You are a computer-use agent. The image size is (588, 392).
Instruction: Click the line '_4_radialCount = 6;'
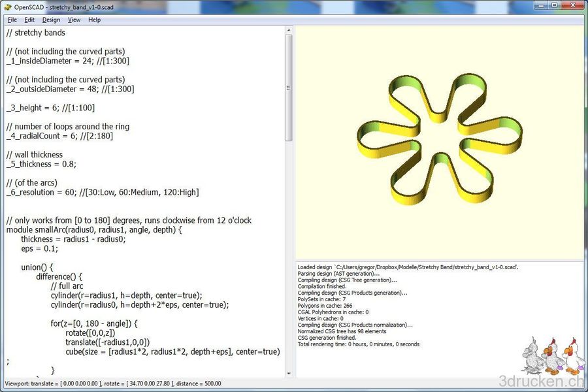(x=59, y=136)
